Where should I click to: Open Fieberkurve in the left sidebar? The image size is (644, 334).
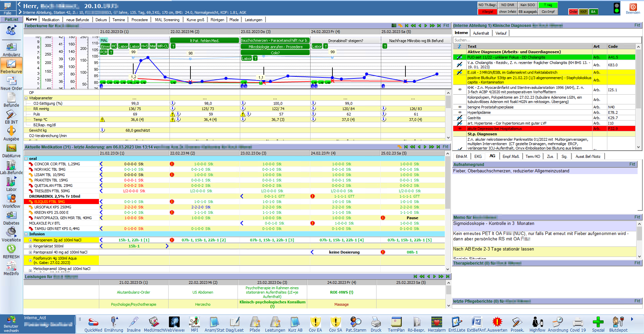[11, 66]
